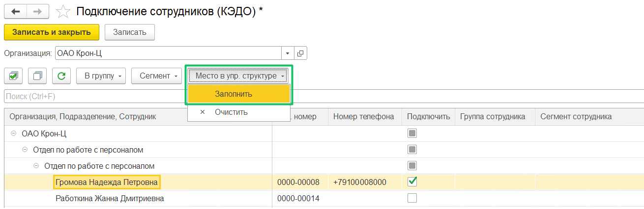
Task: Open the organization selection form icon
Action: point(300,53)
